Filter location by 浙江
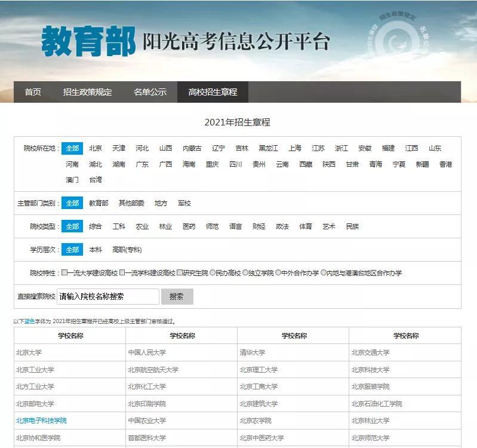The width and height of the screenshot is (477, 448). point(341,148)
